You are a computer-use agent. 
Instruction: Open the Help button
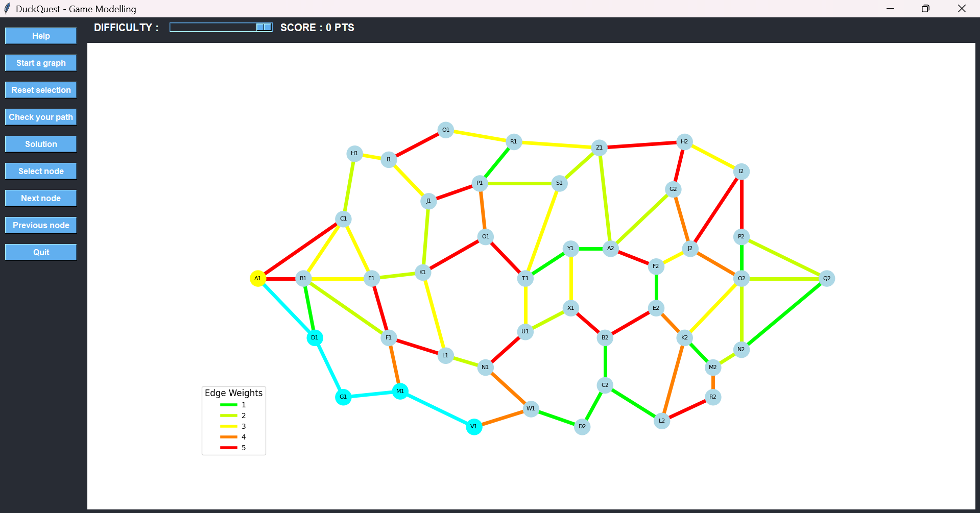pos(41,36)
